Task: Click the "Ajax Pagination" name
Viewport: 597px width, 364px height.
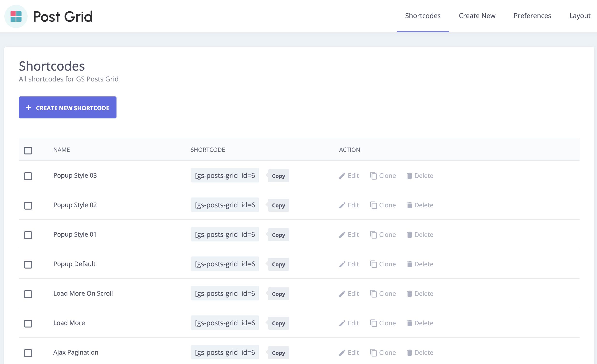Action: pos(76,352)
